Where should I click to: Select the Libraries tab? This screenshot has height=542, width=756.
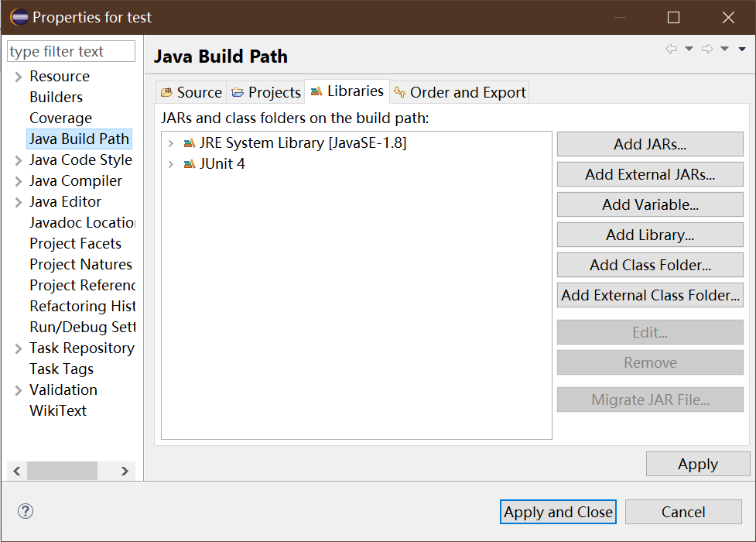pyautogui.click(x=347, y=91)
